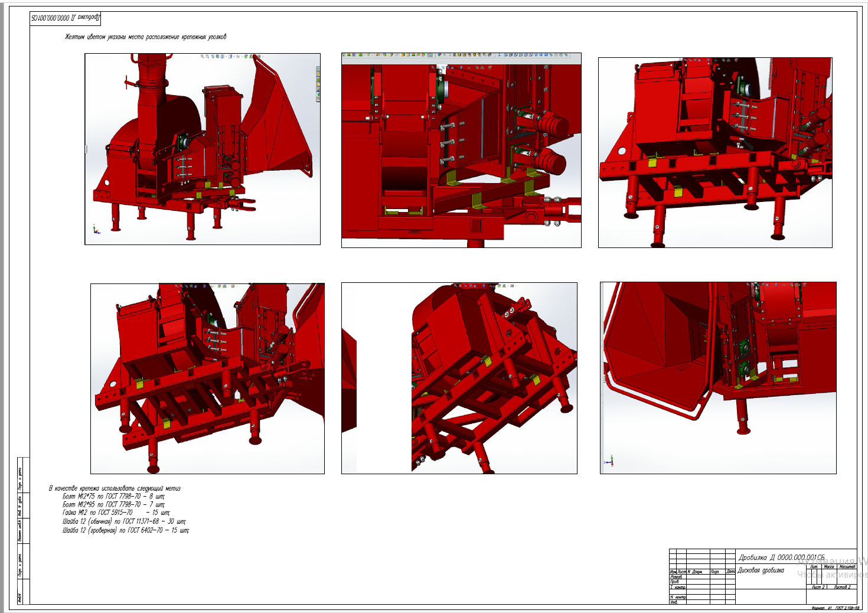Click the 'Масса' cell in title block
868x613 pixels.
[829, 566]
